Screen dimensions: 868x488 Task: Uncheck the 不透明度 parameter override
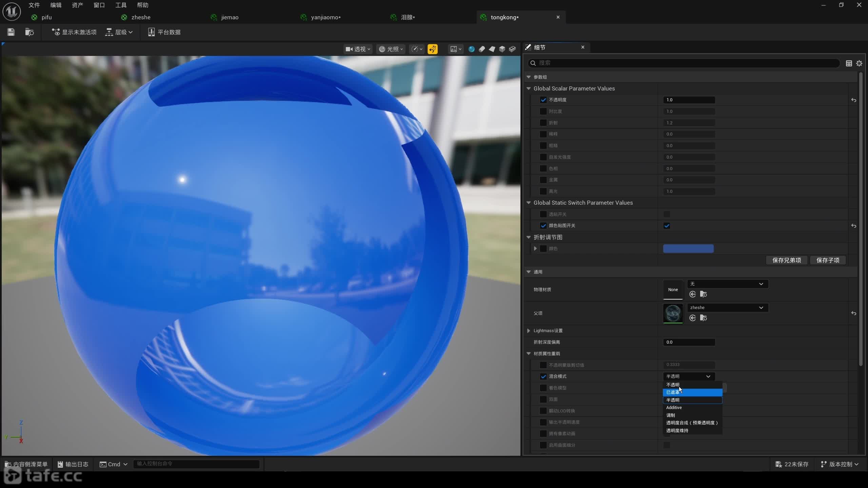click(543, 100)
